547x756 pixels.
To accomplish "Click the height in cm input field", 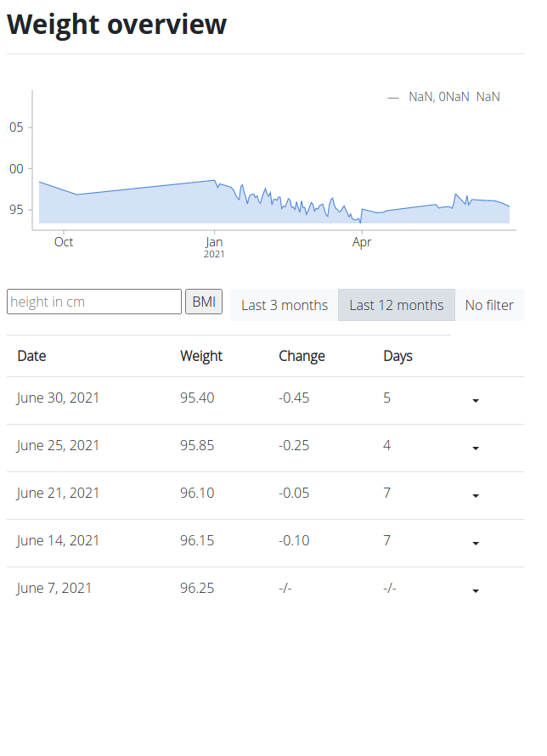I will pos(93,302).
